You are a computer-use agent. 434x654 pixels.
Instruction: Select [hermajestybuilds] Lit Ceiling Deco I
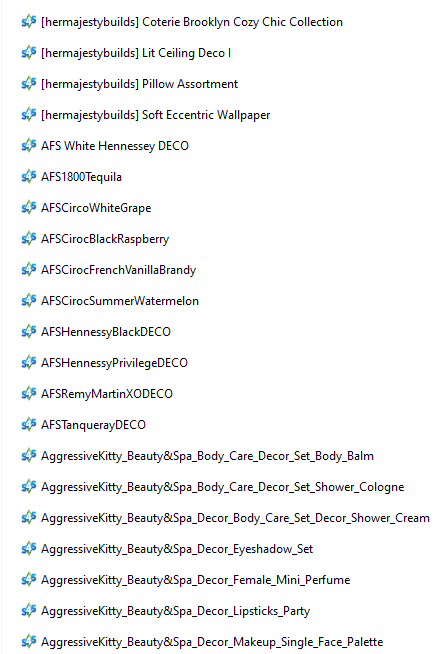tap(136, 53)
